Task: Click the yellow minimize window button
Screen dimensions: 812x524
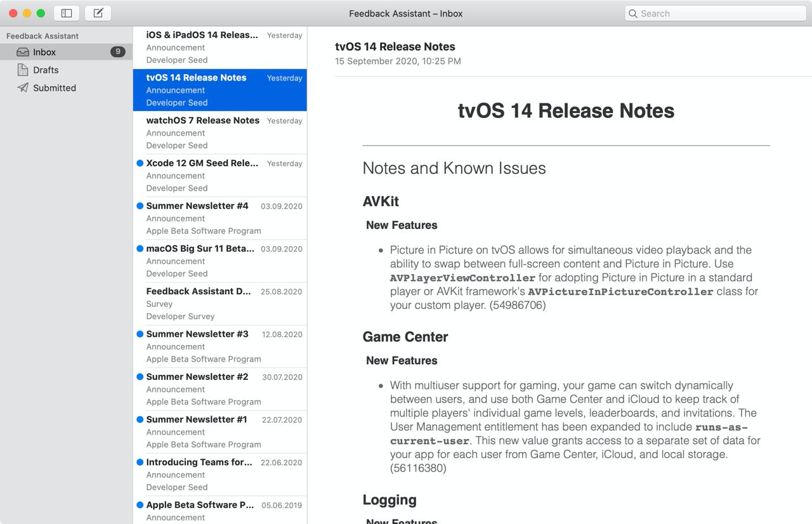Action: (27, 13)
